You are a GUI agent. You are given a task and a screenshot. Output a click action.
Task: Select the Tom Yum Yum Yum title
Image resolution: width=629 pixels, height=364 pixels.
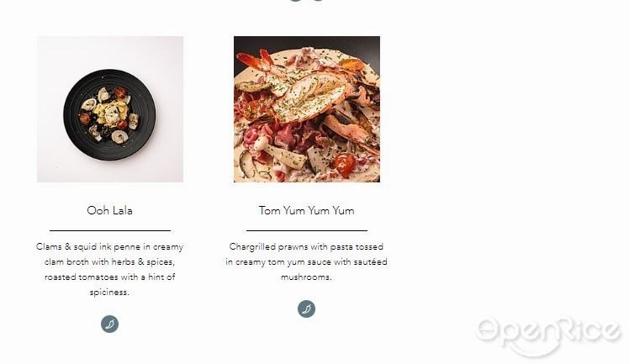306,210
